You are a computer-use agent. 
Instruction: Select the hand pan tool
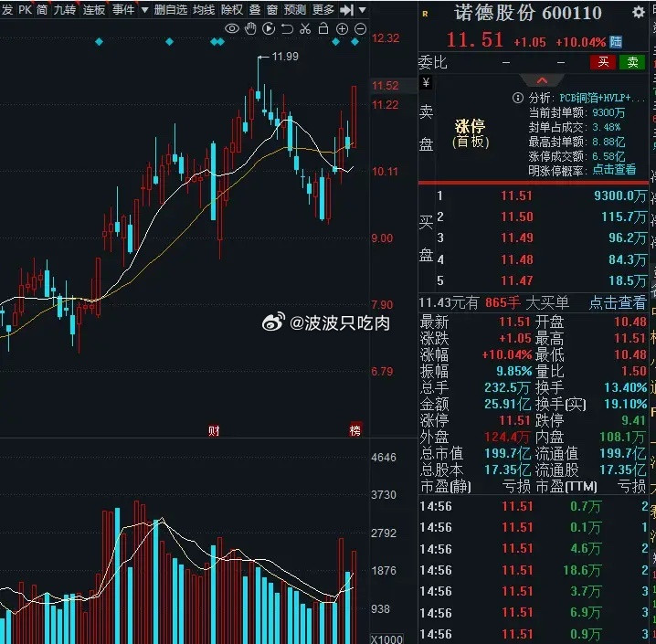250,29
